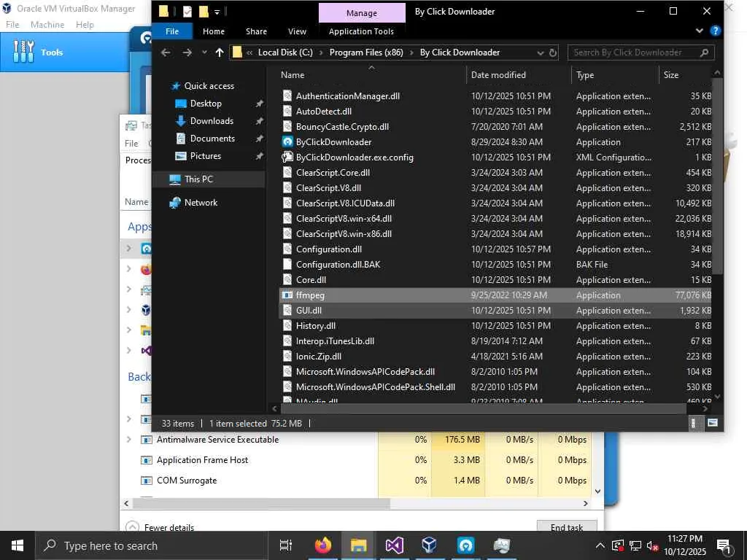Expand Antimalware Service Executable row
The width and height of the screenshot is (747, 560).
click(x=128, y=440)
